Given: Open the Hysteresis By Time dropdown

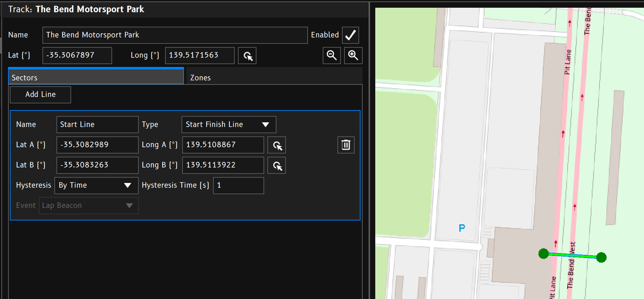Looking at the screenshot, I should tap(96, 185).
